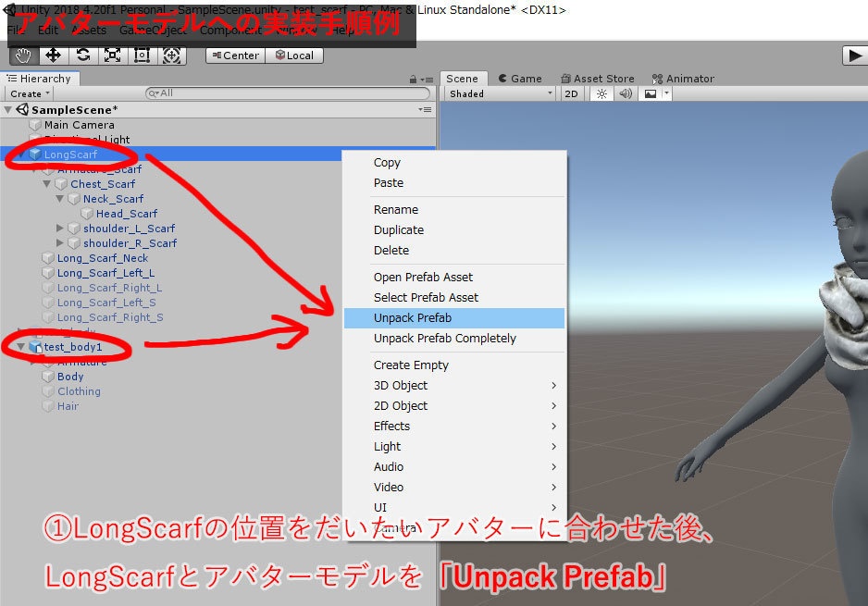868x606 pixels.
Task: Open the Light submenu
Action: click(x=454, y=447)
